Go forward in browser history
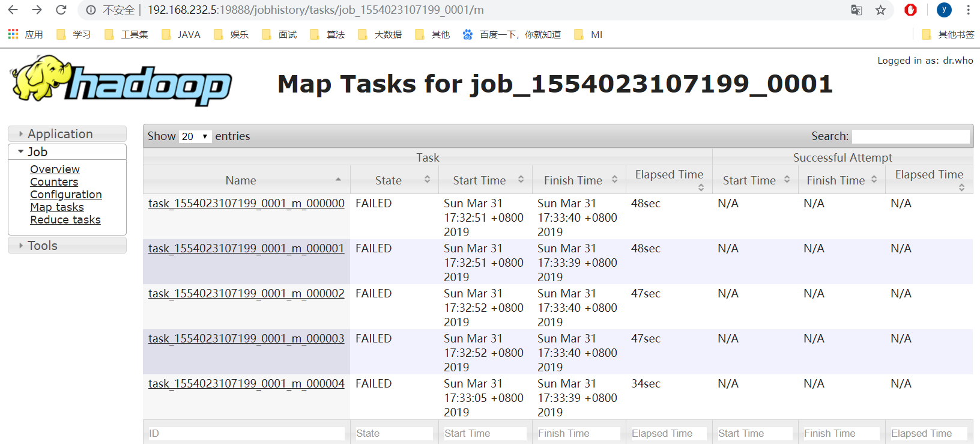Screen dimensions: 980x444 pyautogui.click(x=37, y=10)
